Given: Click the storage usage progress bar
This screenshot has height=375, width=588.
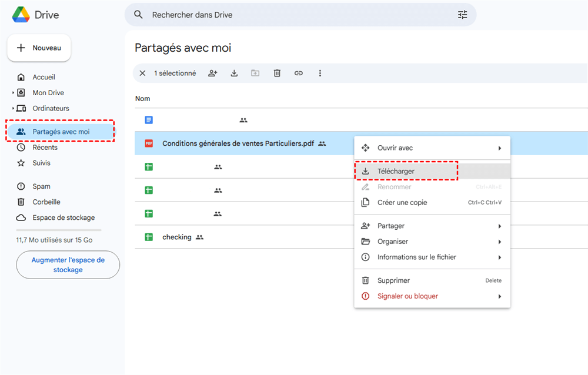Looking at the screenshot, I should tap(59, 230).
